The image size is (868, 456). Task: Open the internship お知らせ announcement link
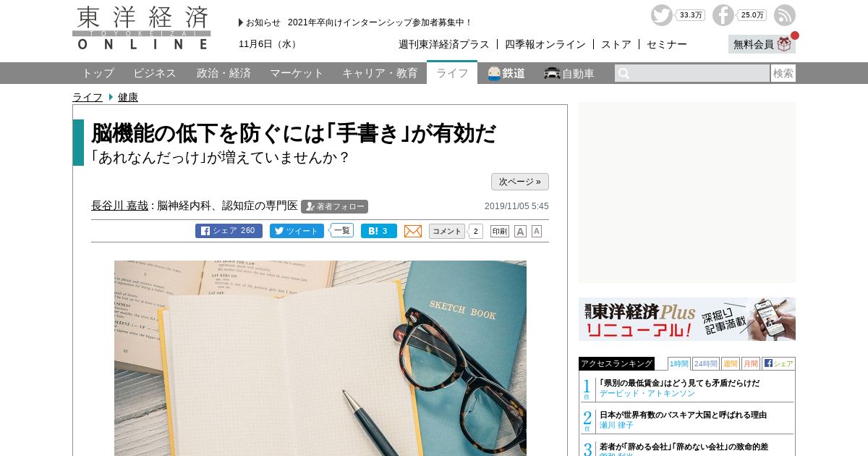coord(380,22)
